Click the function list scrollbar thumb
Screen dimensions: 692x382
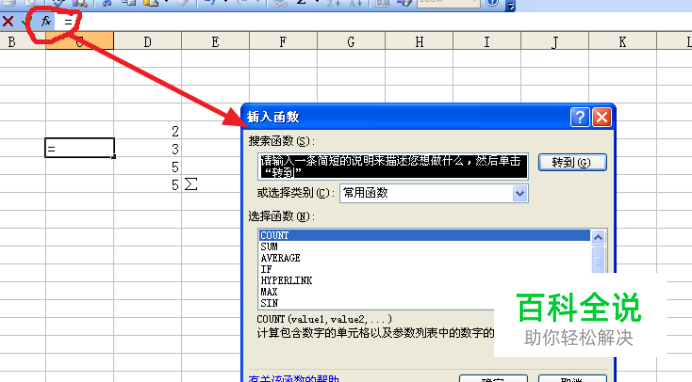(x=598, y=260)
